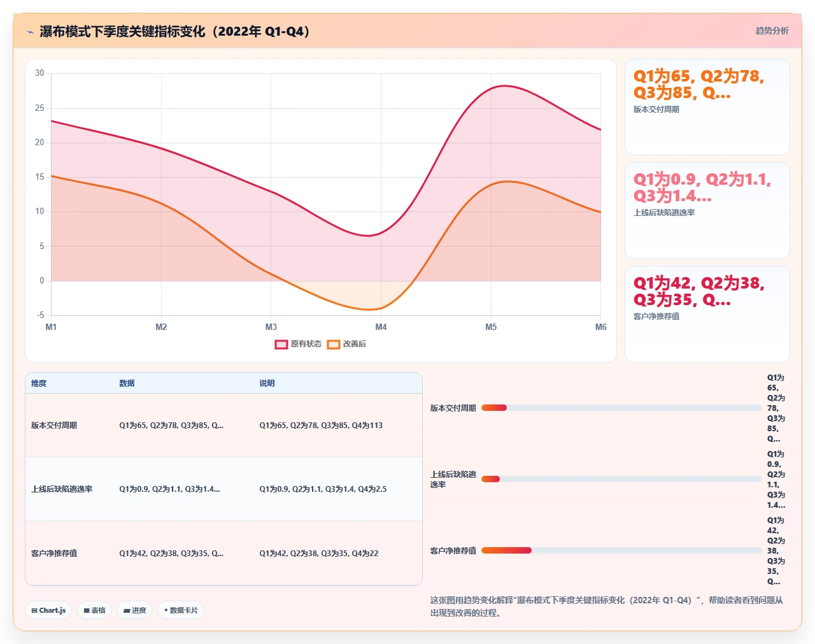The height and width of the screenshot is (644, 815).
Task: Click the 数据卡片 tag icon
Action: click(166, 610)
